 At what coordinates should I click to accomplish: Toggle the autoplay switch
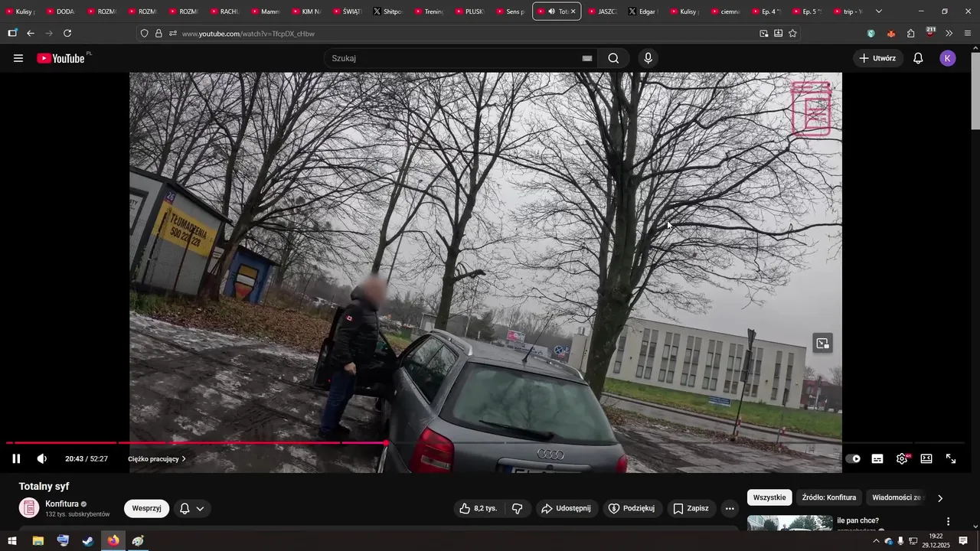click(853, 458)
